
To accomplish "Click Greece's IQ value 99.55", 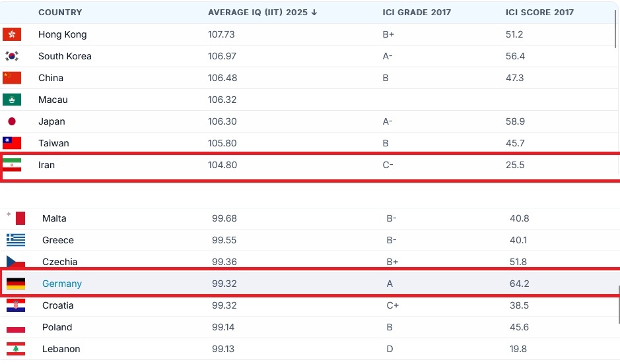I will tap(224, 240).
